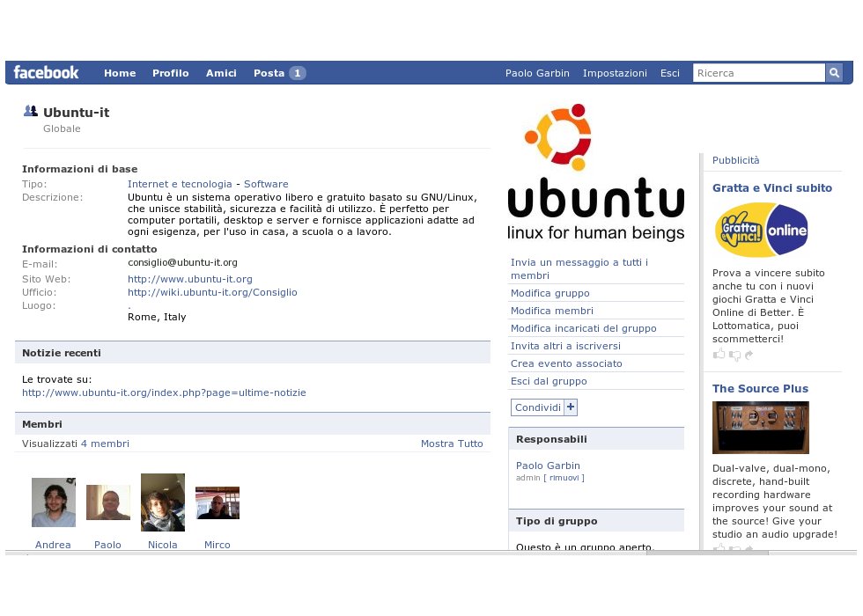
Task: Open Mirco's profile photo
Action: click(218, 502)
